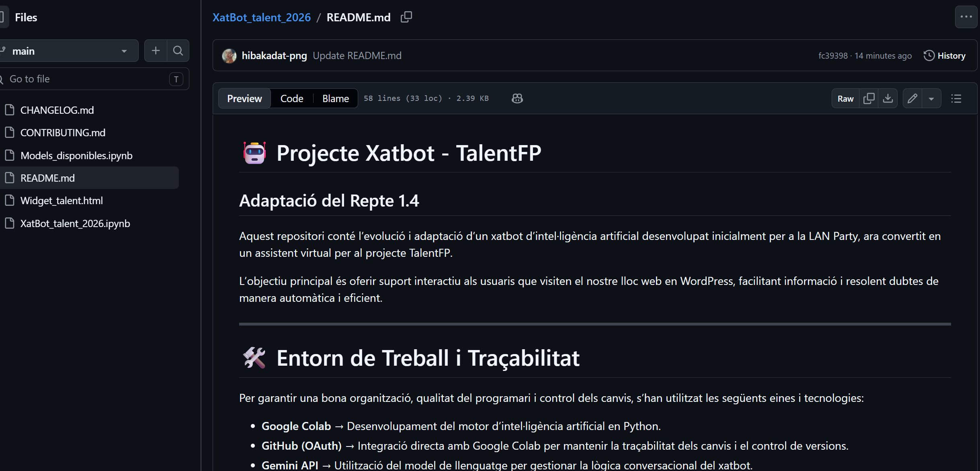Add a file with the plus button
The width and height of the screenshot is (980, 471).
(156, 51)
